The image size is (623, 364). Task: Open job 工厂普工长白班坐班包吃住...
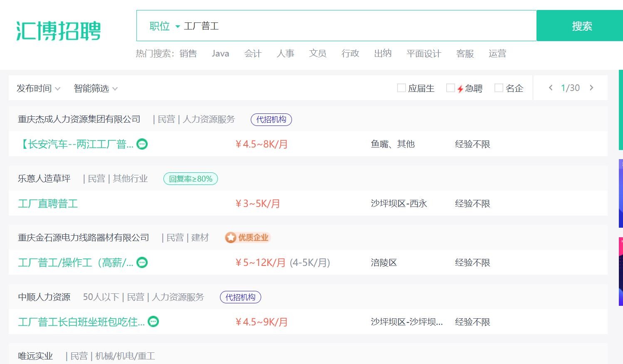coord(82,322)
